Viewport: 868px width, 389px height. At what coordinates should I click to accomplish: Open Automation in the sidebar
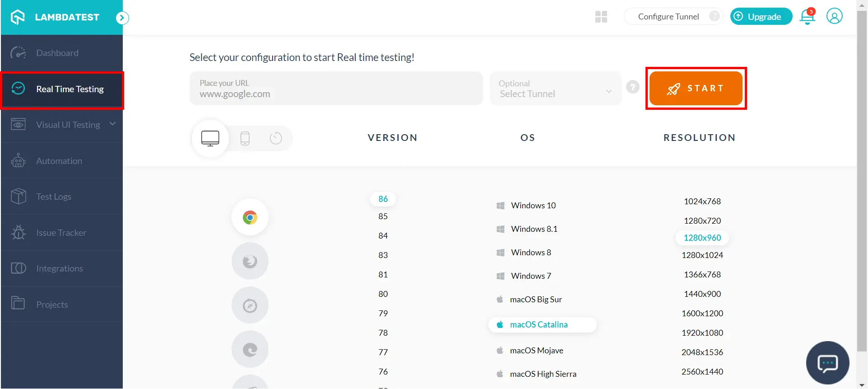59,161
